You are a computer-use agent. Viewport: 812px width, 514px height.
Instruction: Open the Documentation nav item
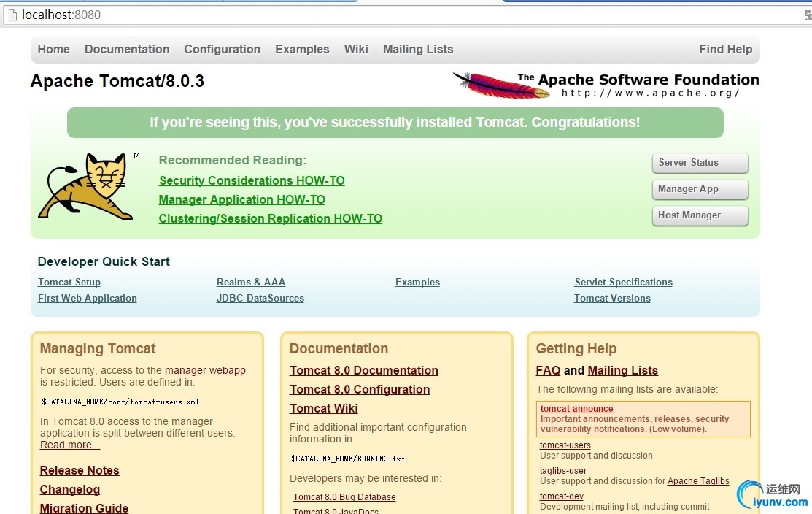[x=127, y=49]
